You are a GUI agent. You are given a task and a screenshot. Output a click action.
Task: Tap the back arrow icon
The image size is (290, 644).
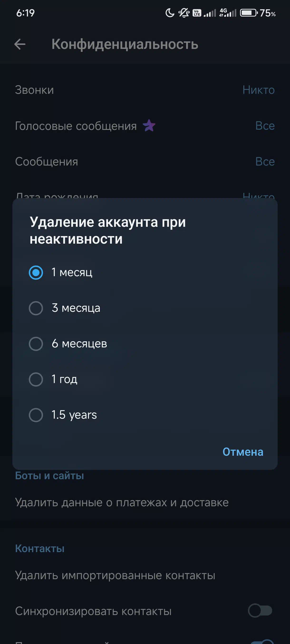coord(20,44)
